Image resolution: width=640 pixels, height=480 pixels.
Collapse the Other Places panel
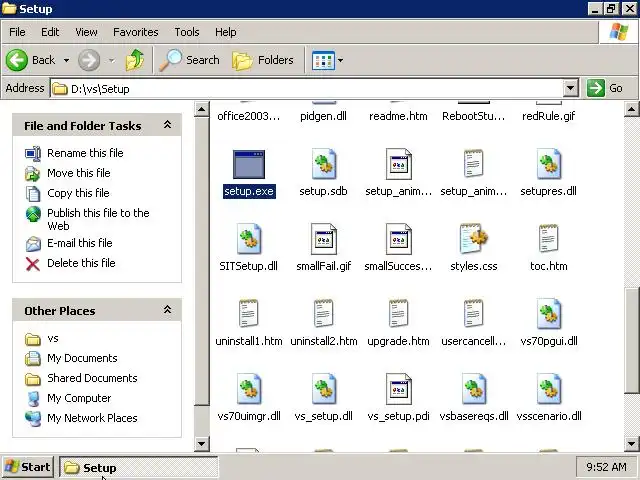(167, 310)
